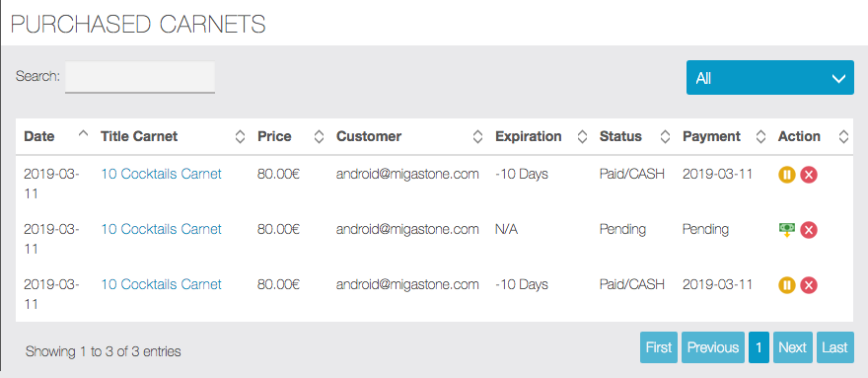Sort by Title Carnet column
868x378 pixels.
[x=240, y=136]
